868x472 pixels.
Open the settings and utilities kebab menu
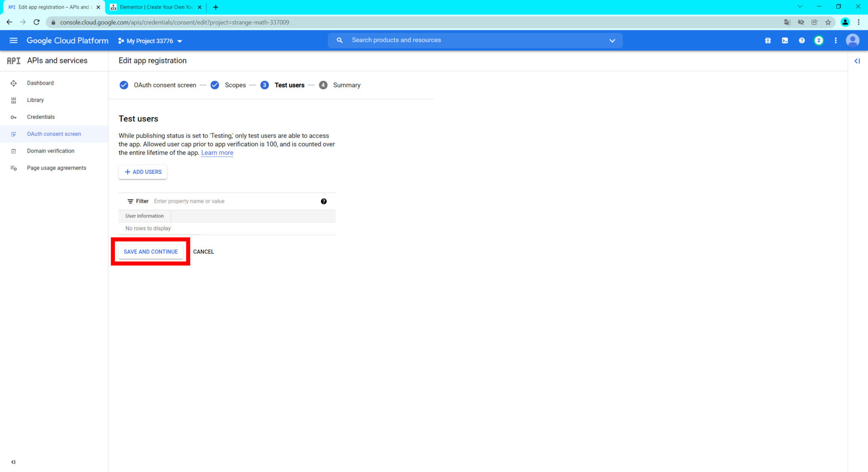835,40
